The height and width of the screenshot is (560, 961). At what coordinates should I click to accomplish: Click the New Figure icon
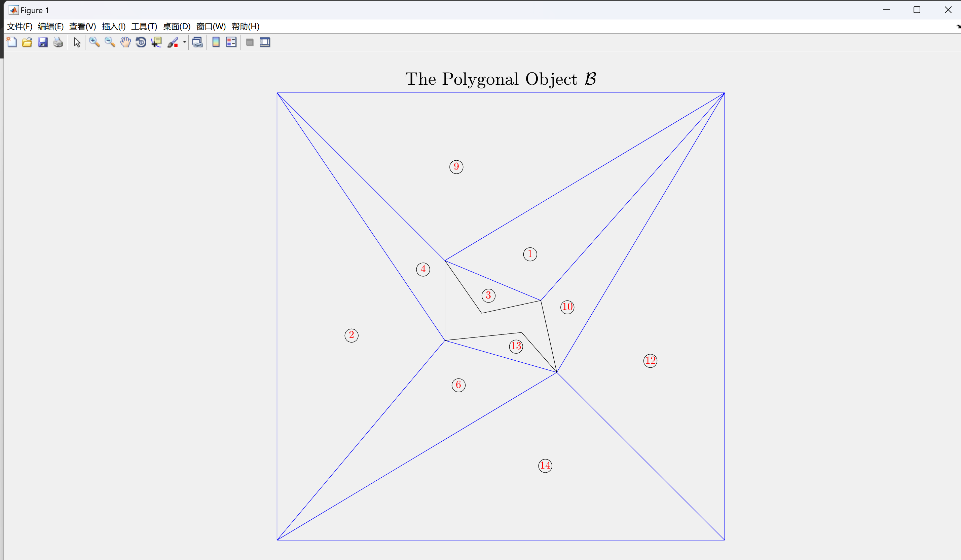[12, 42]
